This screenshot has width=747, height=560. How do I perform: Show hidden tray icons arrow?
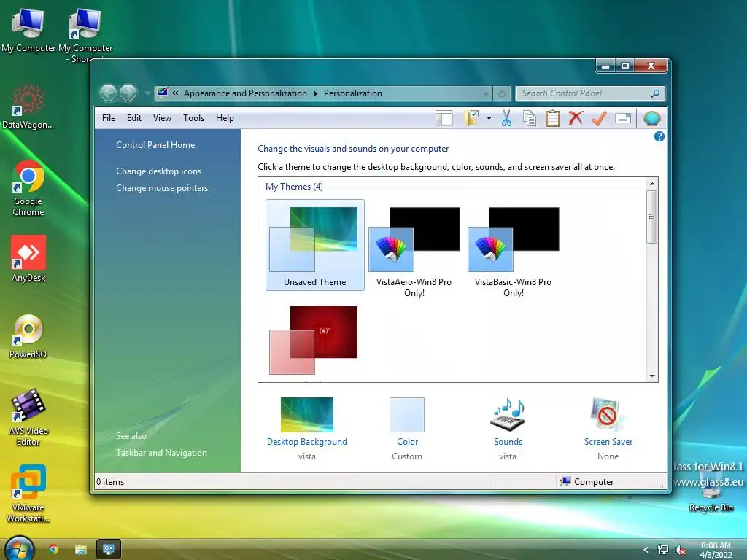point(646,550)
